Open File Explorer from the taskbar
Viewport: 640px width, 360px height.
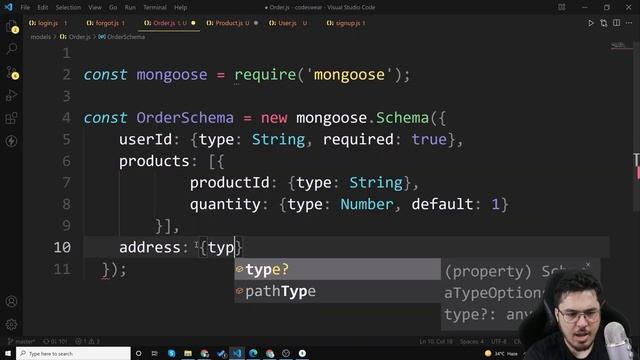pyautogui.click(x=188, y=353)
